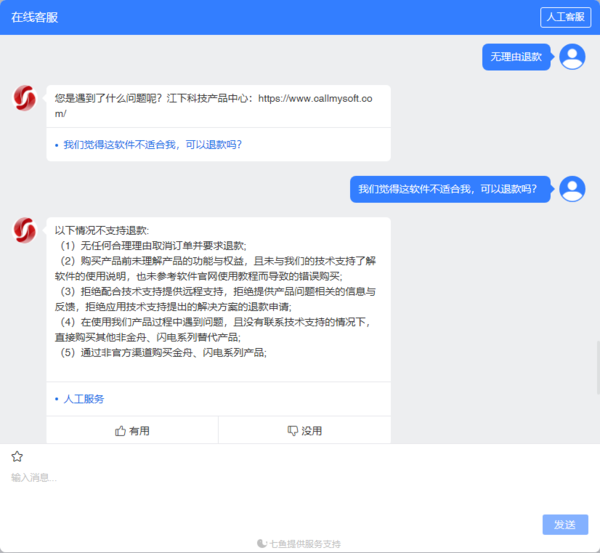Image resolution: width=600 pixels, height=553 pixels.
Task: Click the 七鱼 logo in the footer
Action: [x=262, y=543]
